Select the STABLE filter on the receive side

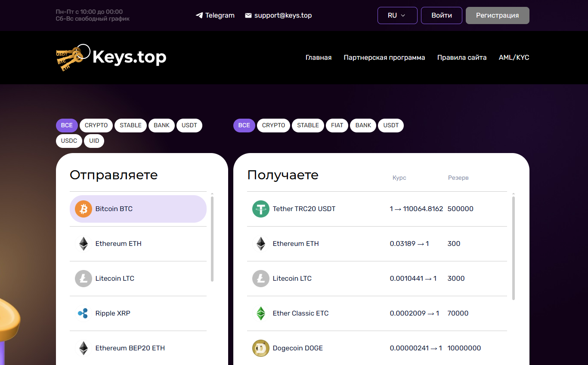click(308, 126)
